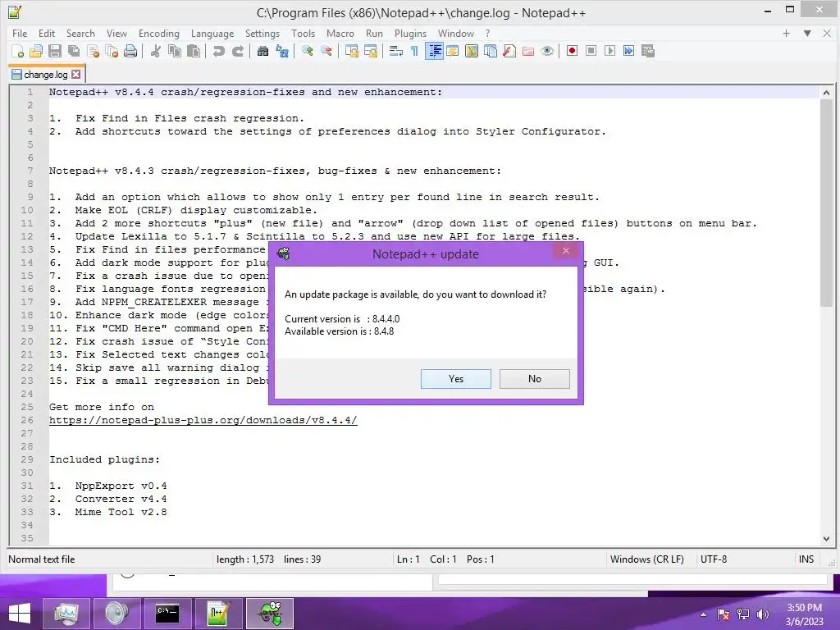840x630 pixels.
Task: Toggle word wrap toolbar button
Action: 396,51
